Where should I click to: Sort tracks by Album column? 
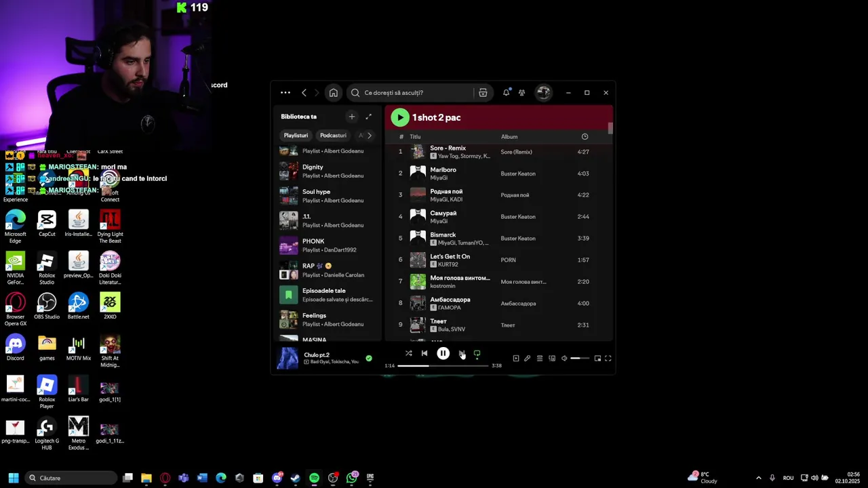(509, 137)
